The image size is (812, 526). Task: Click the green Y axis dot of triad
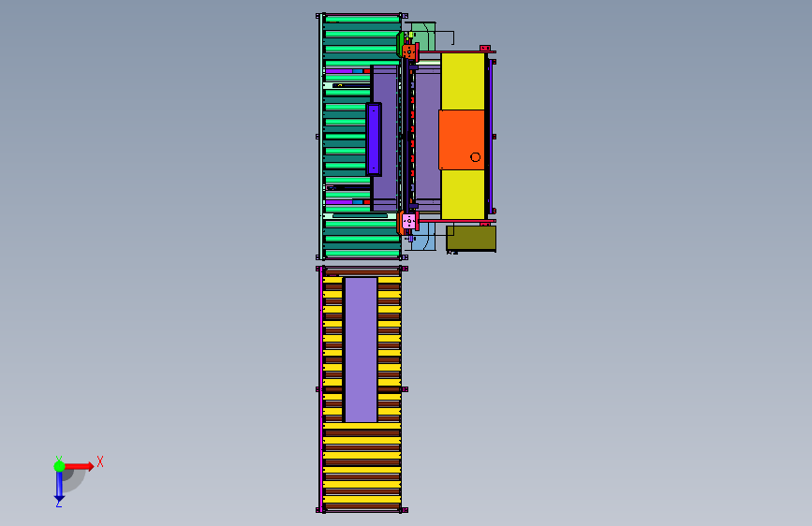point(59,466)
